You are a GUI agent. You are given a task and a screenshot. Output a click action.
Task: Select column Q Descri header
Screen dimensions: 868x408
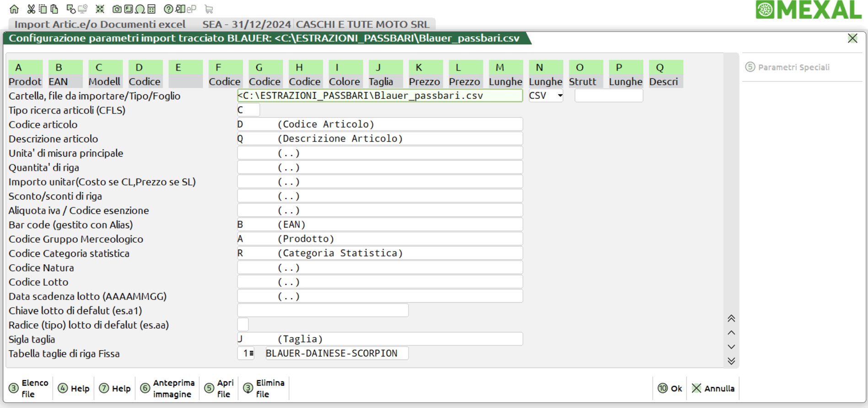pos(665,74)
